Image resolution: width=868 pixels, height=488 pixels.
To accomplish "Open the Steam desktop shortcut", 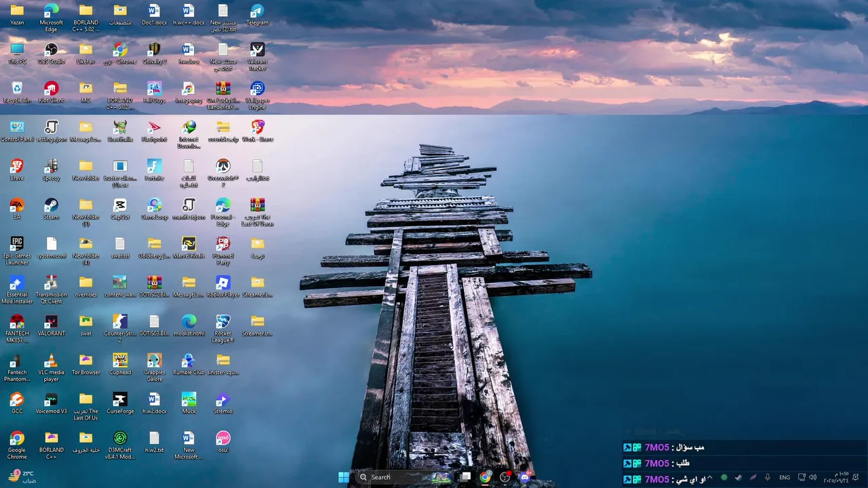I will pos(51,209).
